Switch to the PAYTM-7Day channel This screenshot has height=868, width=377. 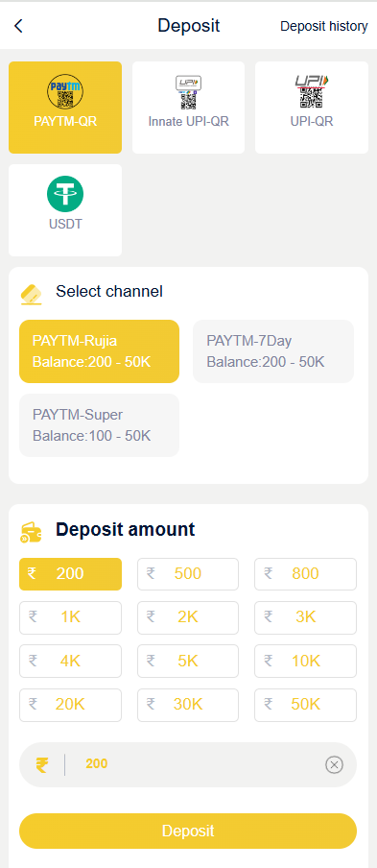[x=273, y=351]
